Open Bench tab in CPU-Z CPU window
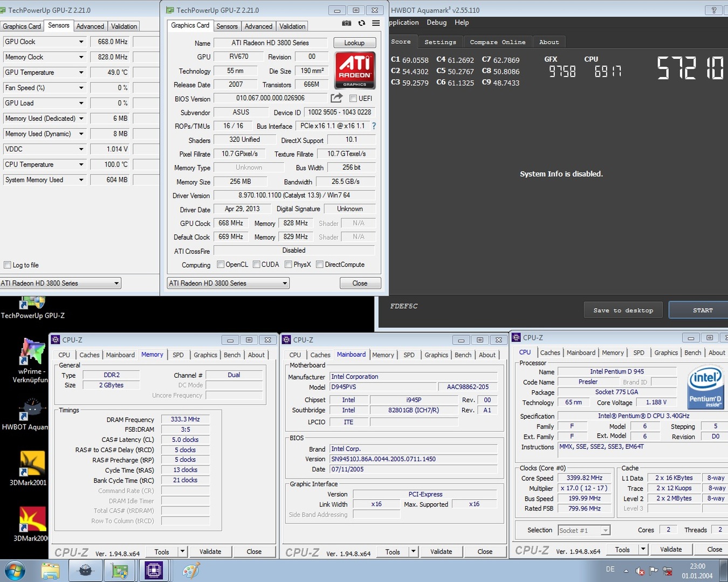Viewport: 728px width, 582px height. pos(692,352)
